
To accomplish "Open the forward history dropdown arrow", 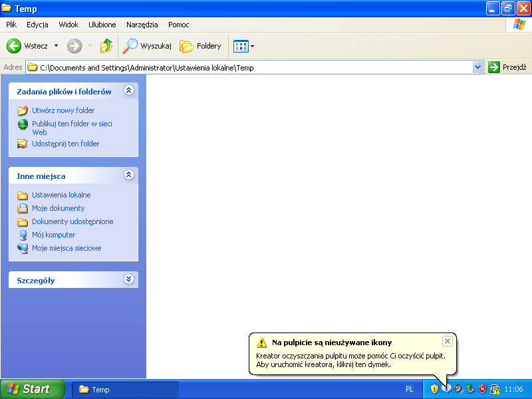I will [90, 46].
